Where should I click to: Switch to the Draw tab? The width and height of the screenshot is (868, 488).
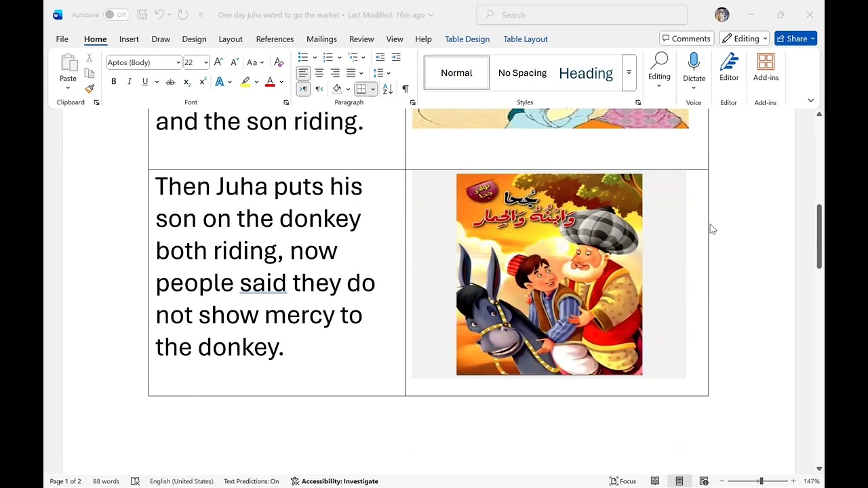click(161, 39)
